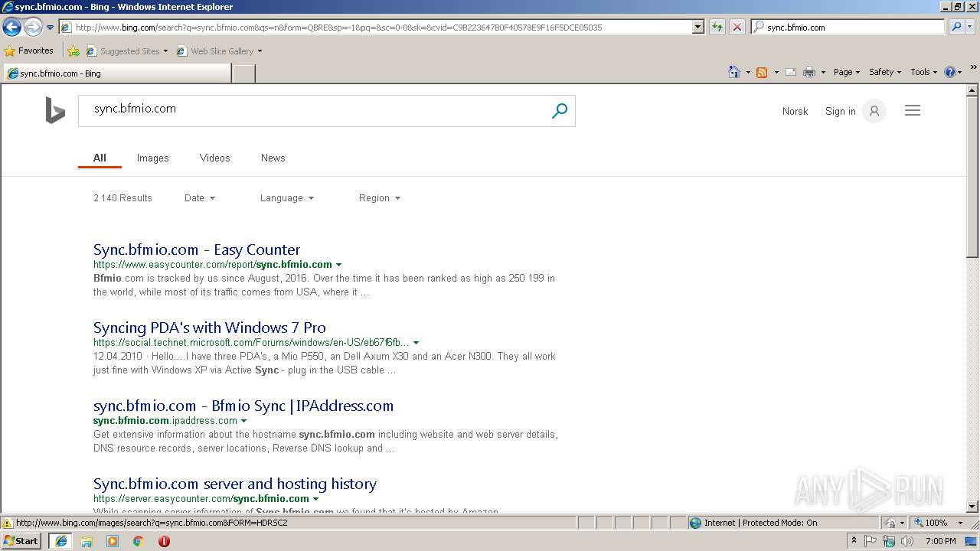The height and width of the screenshot is (551, 980).
Task: Select the All results tab
Action: tap(100, 158)
